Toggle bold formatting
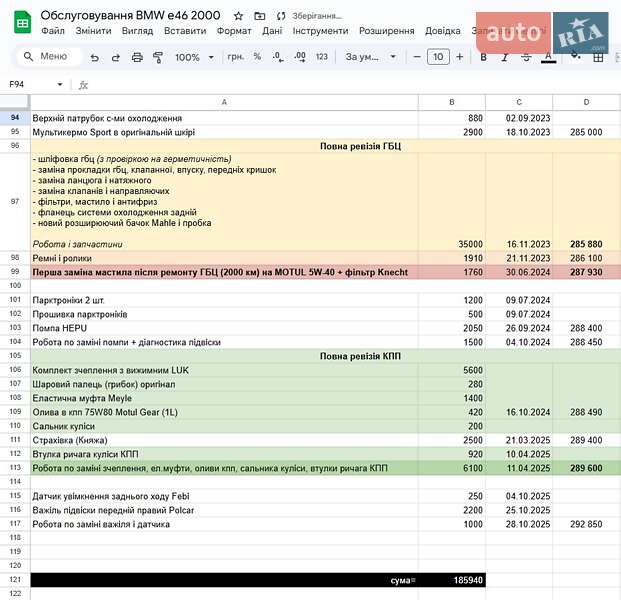This screenshot has width=621, height=600. click(x=483, y=57)
